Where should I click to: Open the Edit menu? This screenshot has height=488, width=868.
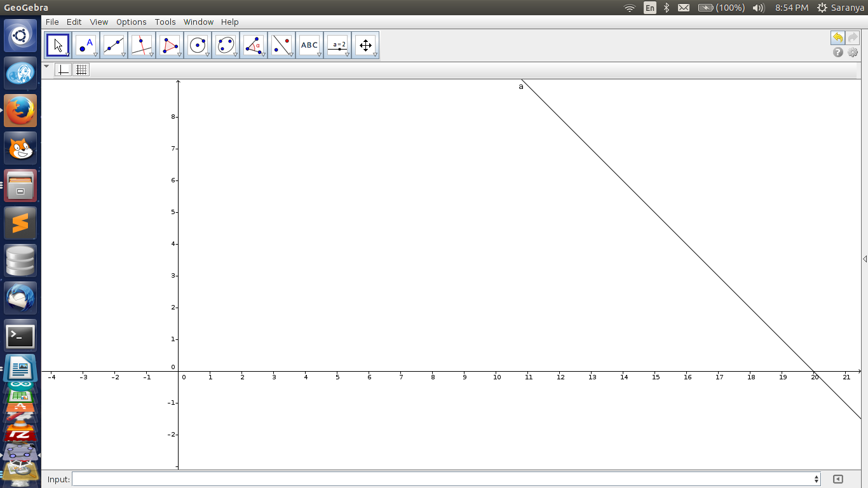pos(74,22)
